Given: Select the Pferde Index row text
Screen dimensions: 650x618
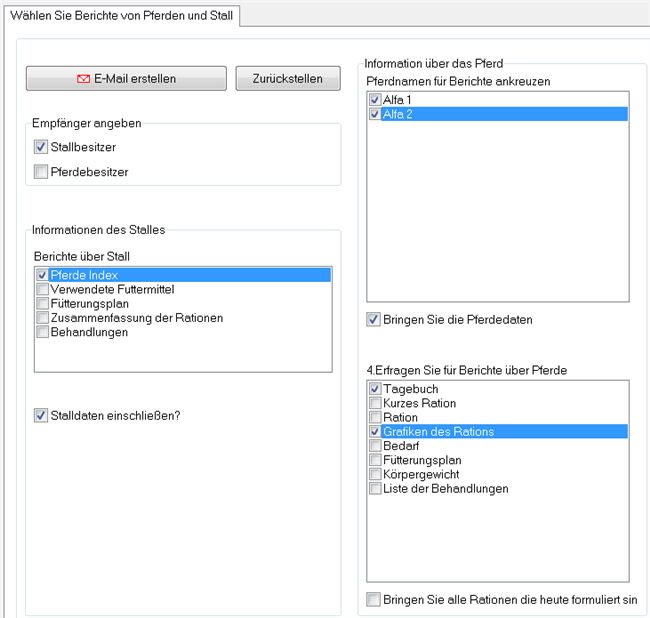Looking at the screenshot, I should (x=84, y=275).
